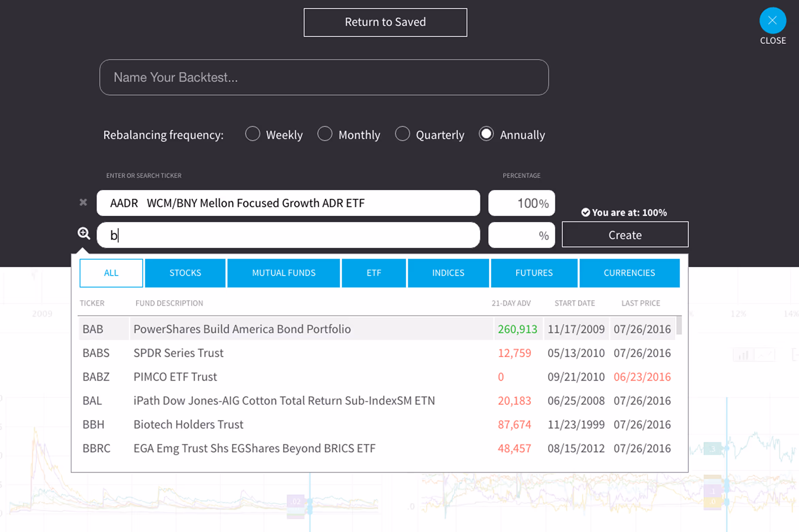Click the results list scrollbar thumb
Image resolution: width=799 pixels, height=532 pixels.
pyautogui.click(x=678, y=325)
